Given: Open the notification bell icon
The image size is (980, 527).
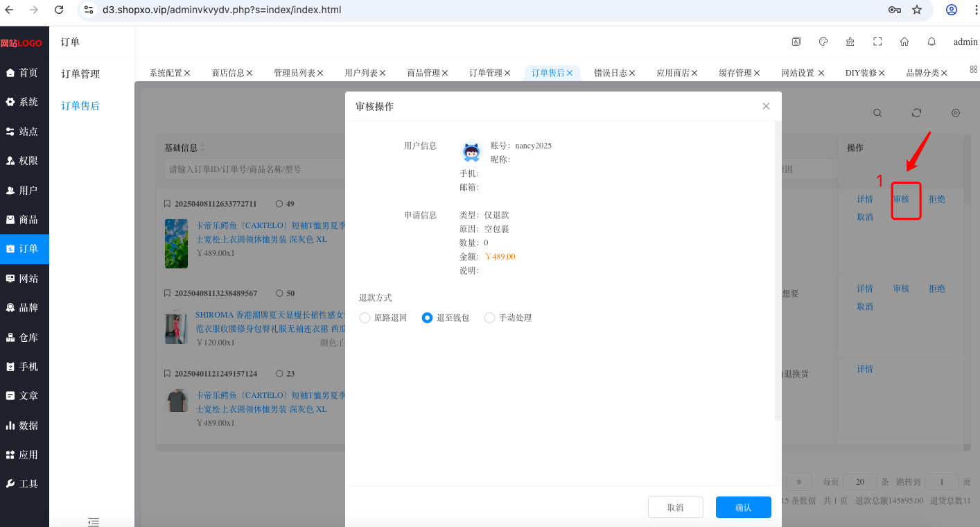Looking at the screenshot, I should click(x=931, y=42).
